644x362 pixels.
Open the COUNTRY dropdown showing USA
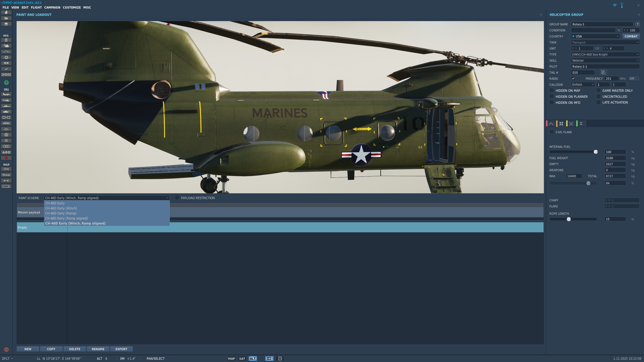(x=595, y=36)
